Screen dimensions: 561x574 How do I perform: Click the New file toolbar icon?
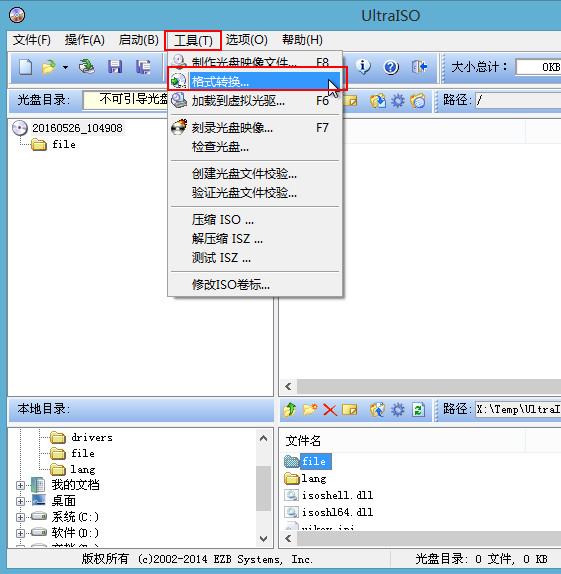point(25,67)
